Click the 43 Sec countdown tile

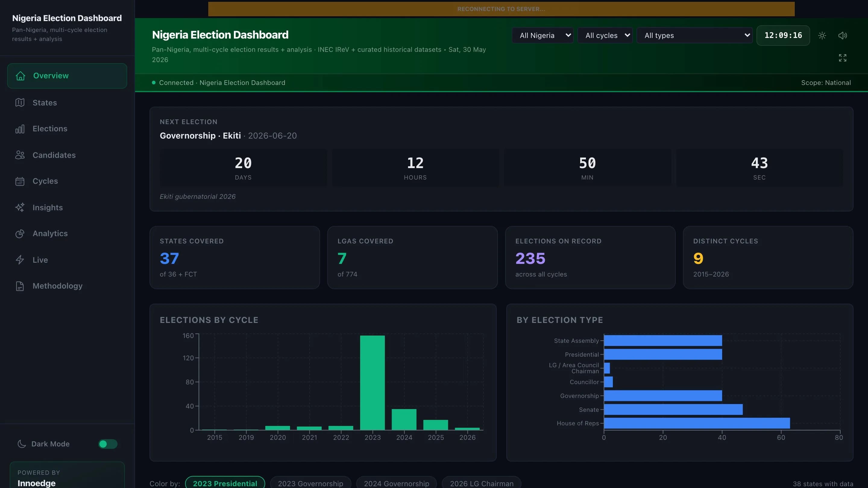(759, 168)
